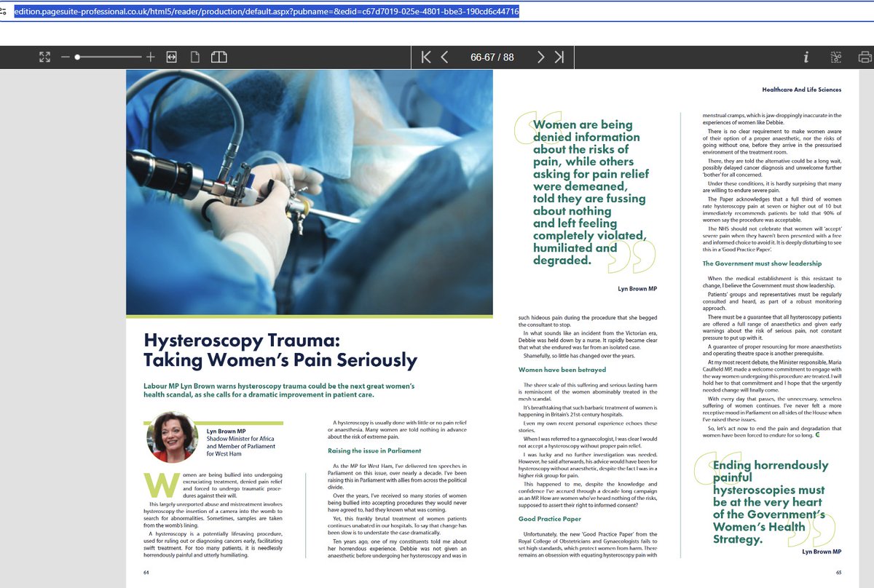Jump to the last page
The height and width of the screenshot is (588, 874).
click(x=559, y=57)
